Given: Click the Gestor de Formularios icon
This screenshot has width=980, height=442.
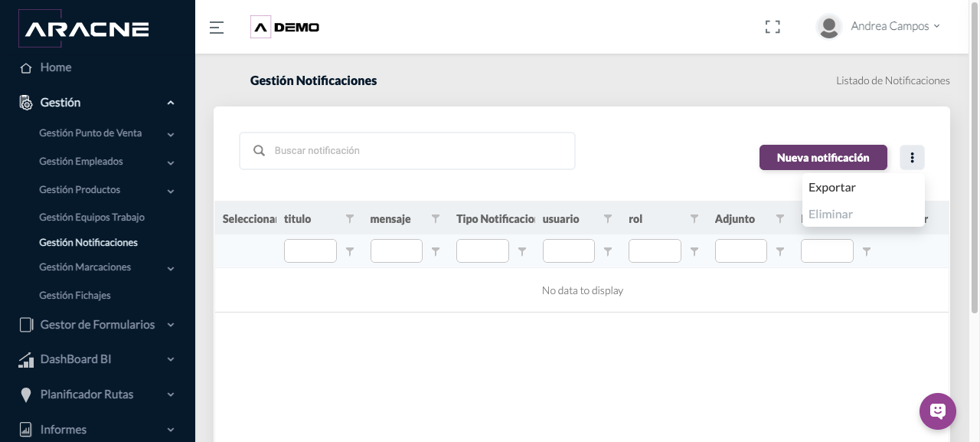Looking at the screenshot, I should [x=26, y=325].
